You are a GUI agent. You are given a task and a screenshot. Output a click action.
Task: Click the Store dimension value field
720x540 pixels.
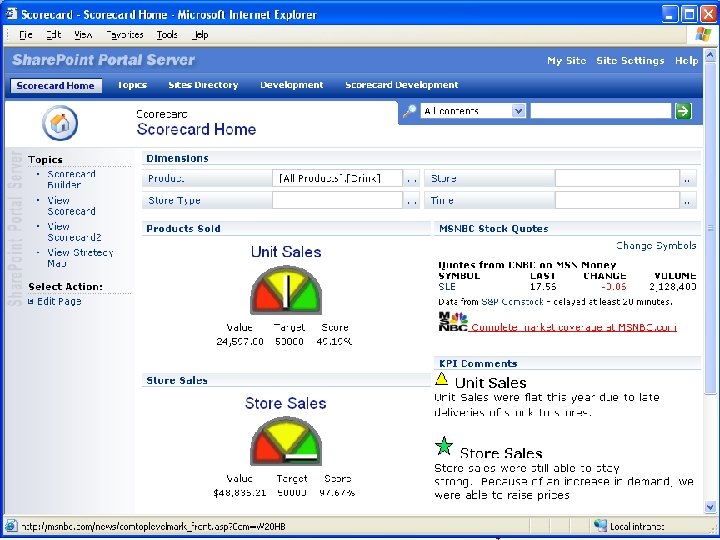click(617, 178)
